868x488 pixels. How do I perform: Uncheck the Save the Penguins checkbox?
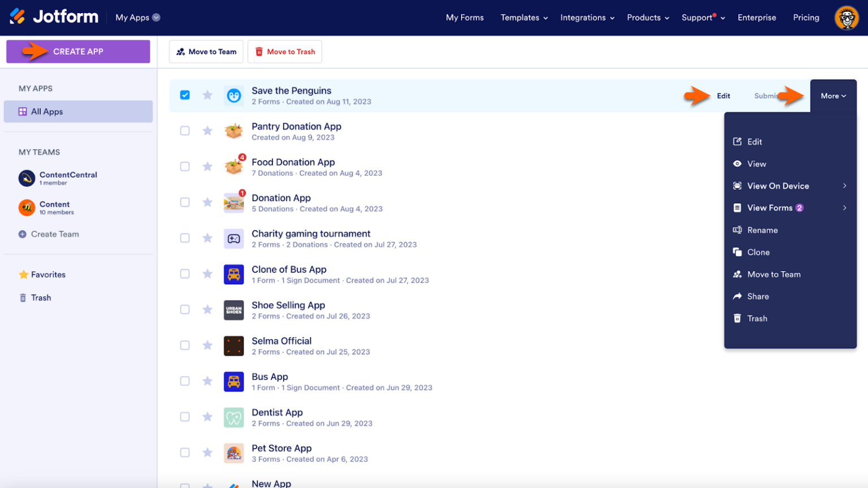tap(185, 95)
